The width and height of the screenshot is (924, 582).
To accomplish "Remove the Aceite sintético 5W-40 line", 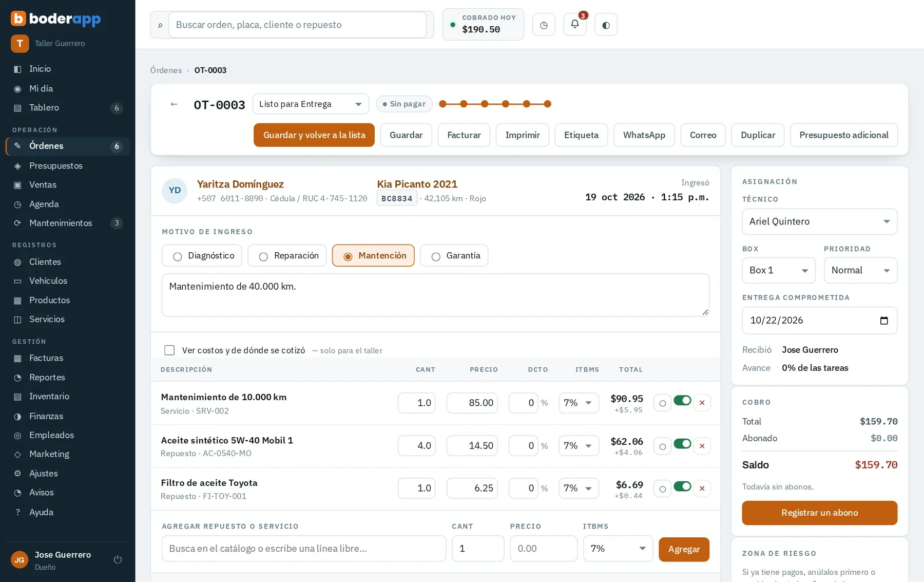I will [x=702, y=446].
